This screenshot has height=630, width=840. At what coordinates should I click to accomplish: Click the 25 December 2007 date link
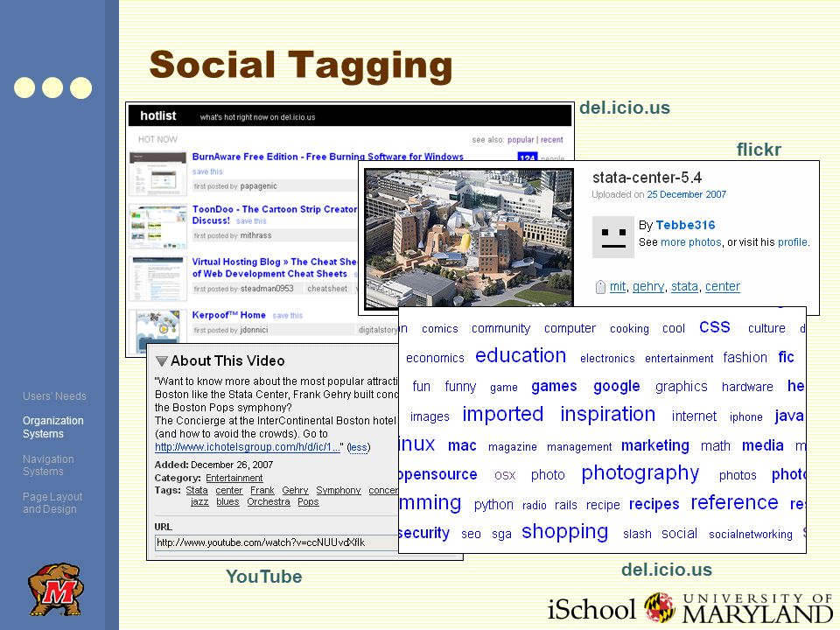[686, 194]
